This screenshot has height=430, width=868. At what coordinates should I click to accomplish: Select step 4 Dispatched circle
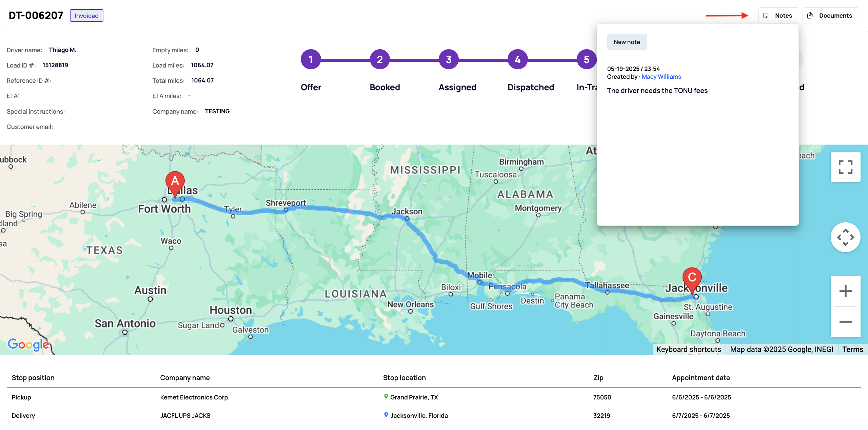point(517,59)
